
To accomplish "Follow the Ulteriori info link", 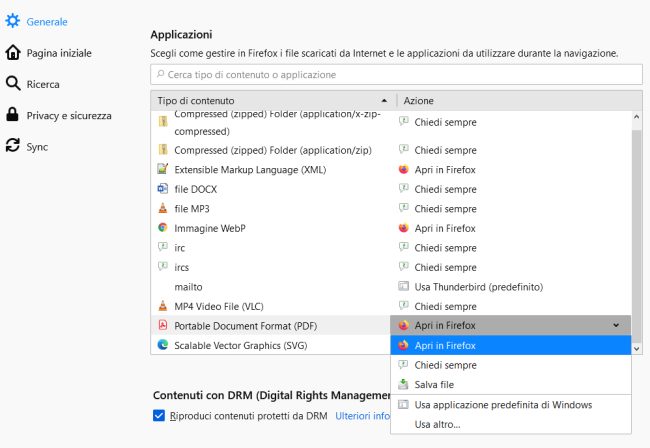I will coord(362,416).
